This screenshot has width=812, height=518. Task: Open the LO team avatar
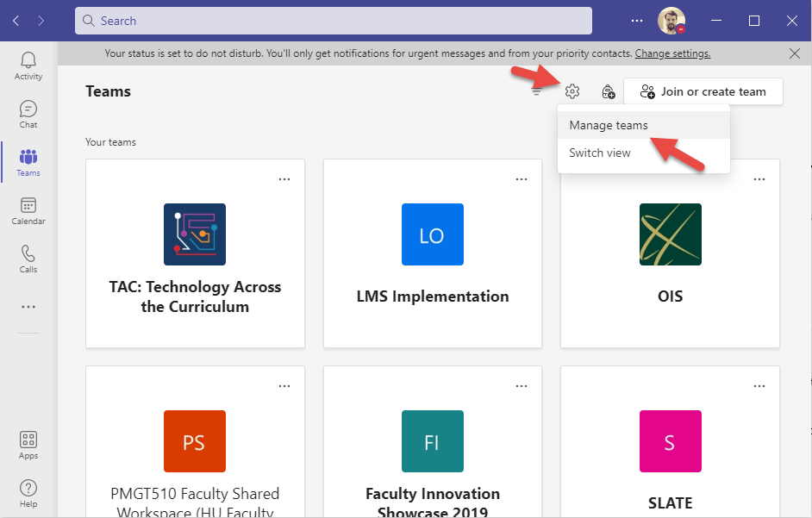tap(433, 234)
